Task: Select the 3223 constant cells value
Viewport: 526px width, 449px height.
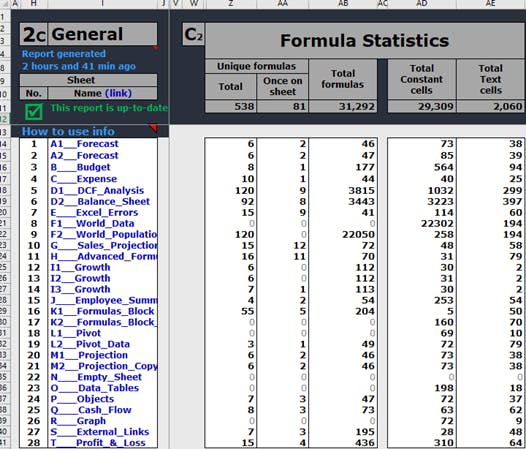Action: click(422, 201)
